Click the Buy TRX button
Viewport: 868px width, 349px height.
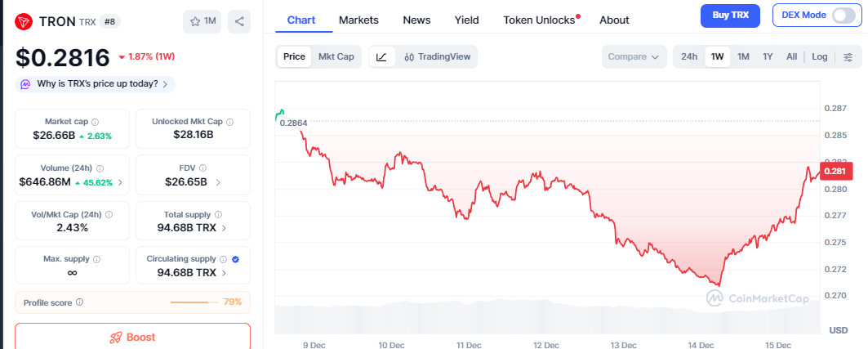tap(730, 15)
